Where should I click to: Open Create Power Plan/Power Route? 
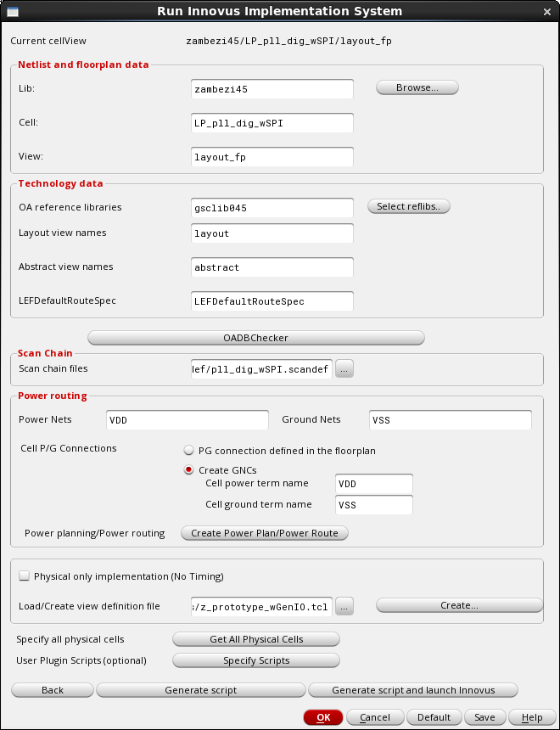[x=265, y=533]
